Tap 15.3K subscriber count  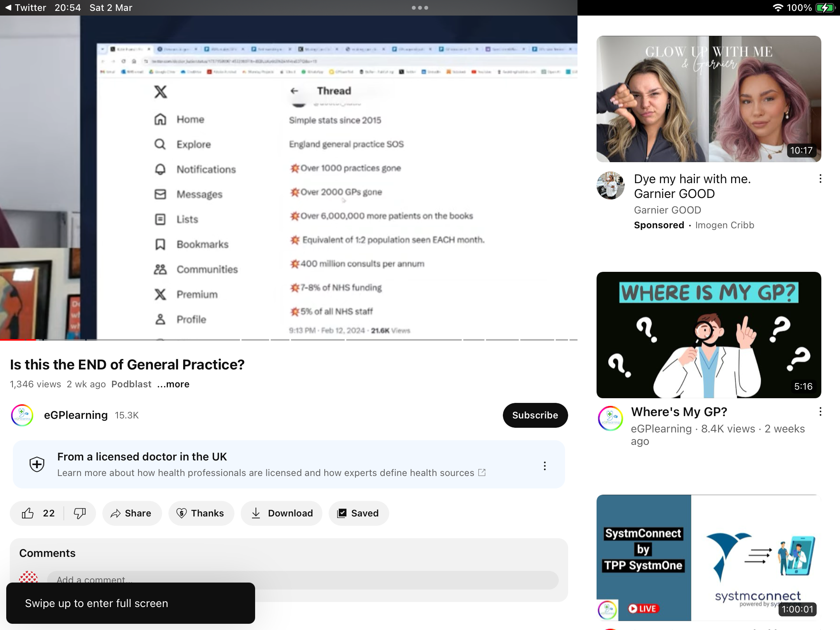[x=127, y=415]
